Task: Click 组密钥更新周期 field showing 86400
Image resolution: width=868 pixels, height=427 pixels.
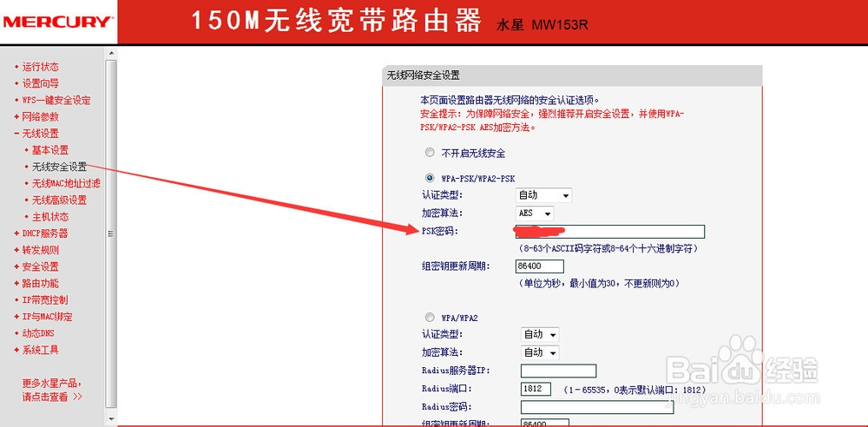Action: click(x=539, y=266)
